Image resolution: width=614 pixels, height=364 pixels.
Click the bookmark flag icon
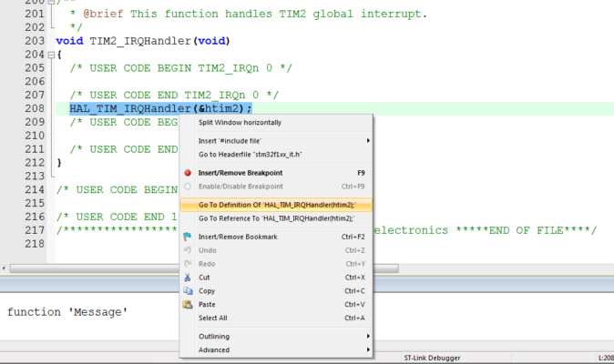point(188,237)
